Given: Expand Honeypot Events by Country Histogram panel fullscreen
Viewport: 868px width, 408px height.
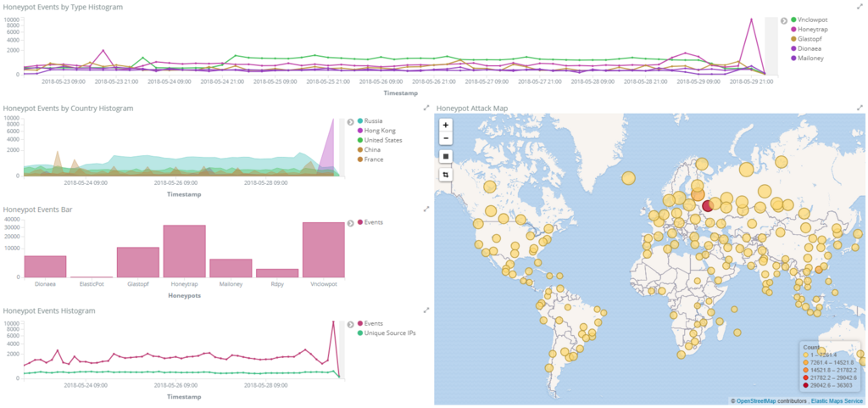Looking at the screenshot, I should tap(426, 108).
